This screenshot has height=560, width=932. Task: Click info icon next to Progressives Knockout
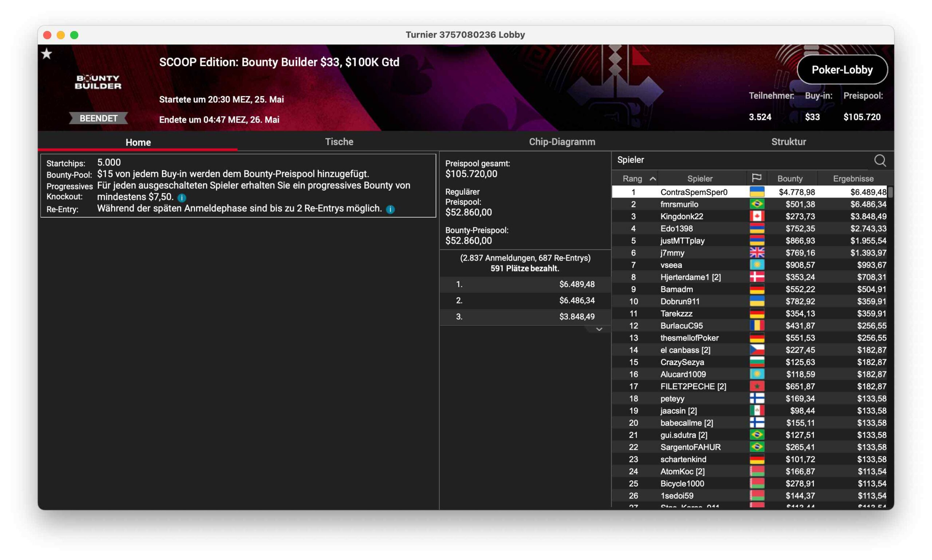coord(182,198)
